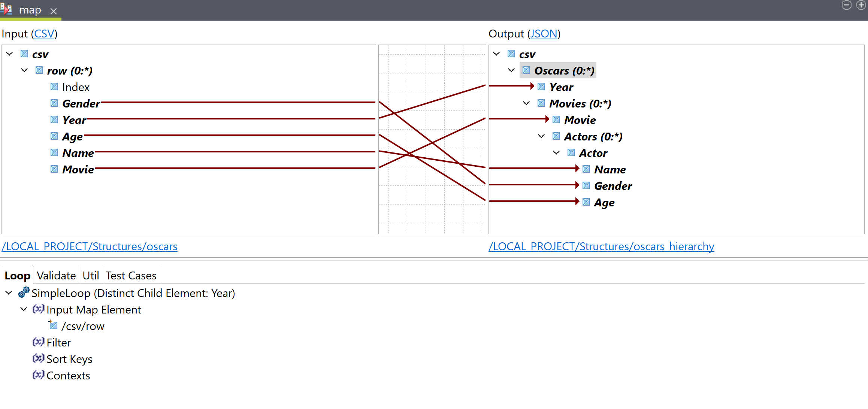The height and width of the screenshot is (409, 868).
Task: Click the minimize icon at top right
Action: point(846,5)
